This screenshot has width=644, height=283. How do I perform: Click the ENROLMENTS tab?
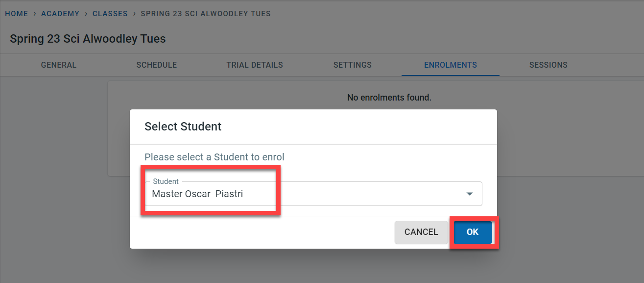click(451, 65)
